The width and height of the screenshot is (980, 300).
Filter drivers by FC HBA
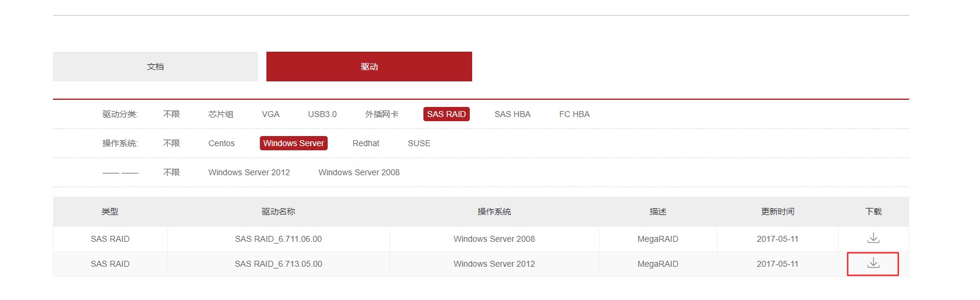(x=574, y=114)
